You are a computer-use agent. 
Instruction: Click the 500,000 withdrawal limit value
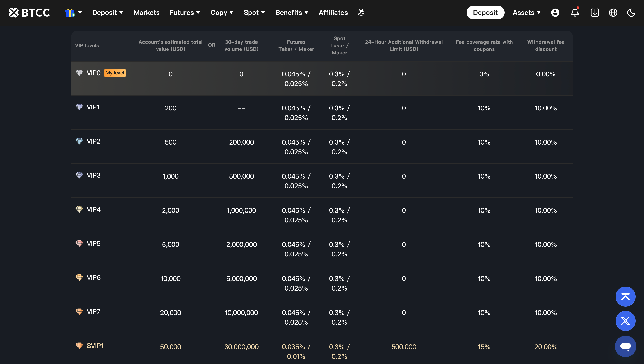click(x=404, y=347)
